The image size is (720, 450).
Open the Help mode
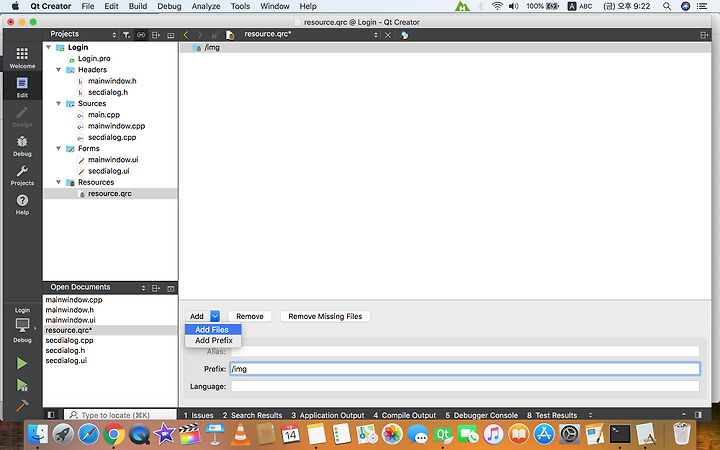(x=22, y=204)
